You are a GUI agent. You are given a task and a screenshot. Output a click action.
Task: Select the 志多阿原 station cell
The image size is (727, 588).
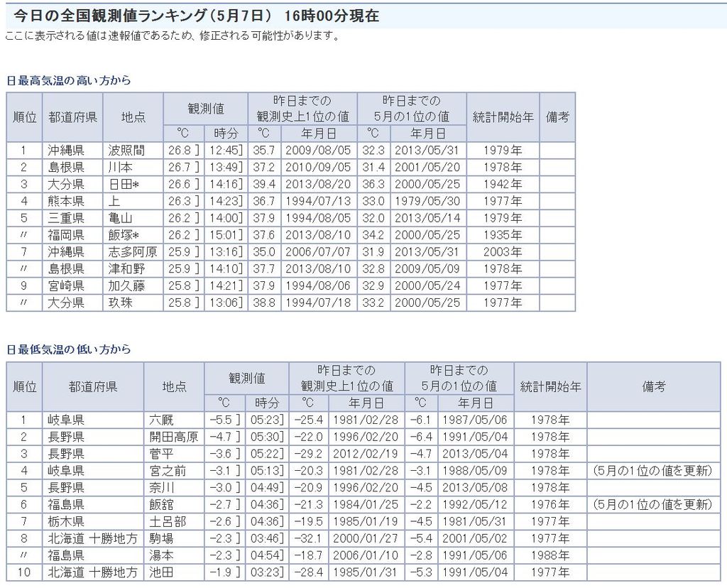(x=132, y=252)
